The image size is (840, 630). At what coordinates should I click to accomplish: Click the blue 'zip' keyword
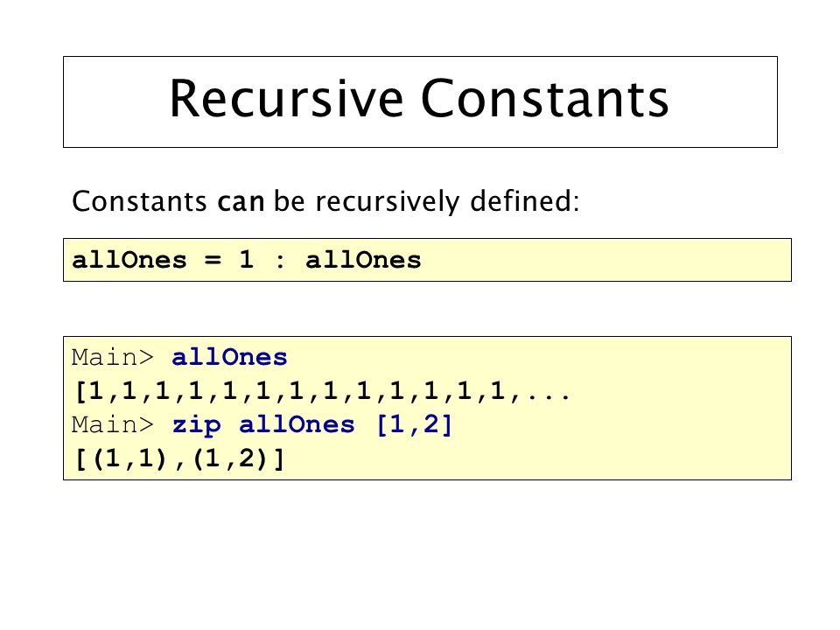tap(196, 425)
